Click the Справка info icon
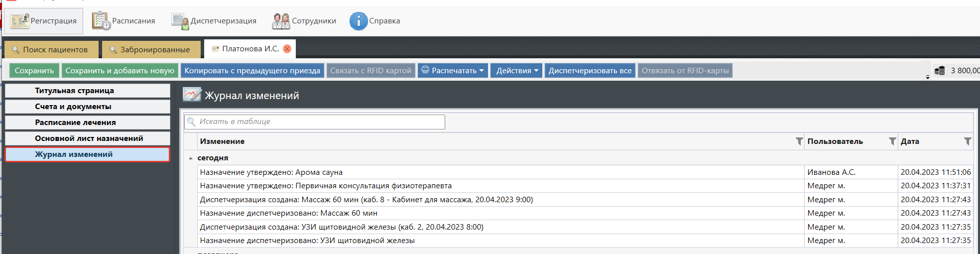The width and height of the screenshot is (980, 254). 358,21
